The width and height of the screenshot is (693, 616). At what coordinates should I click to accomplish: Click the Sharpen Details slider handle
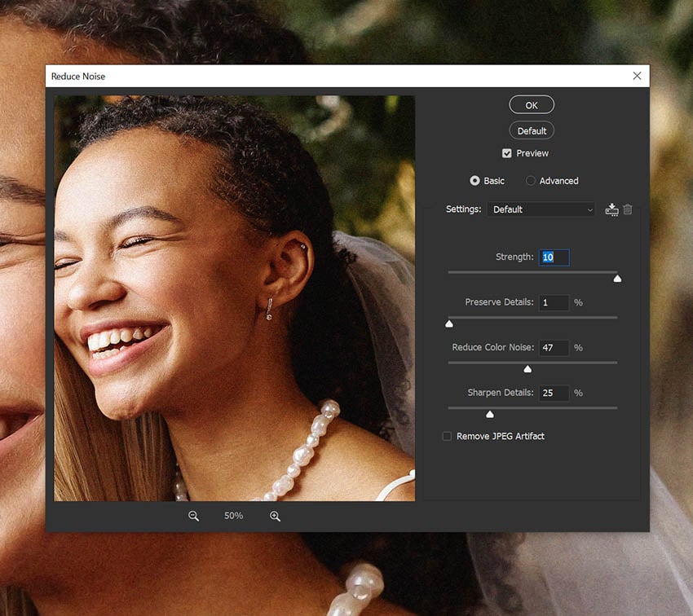pyautogui.click(x=490, y=414)
